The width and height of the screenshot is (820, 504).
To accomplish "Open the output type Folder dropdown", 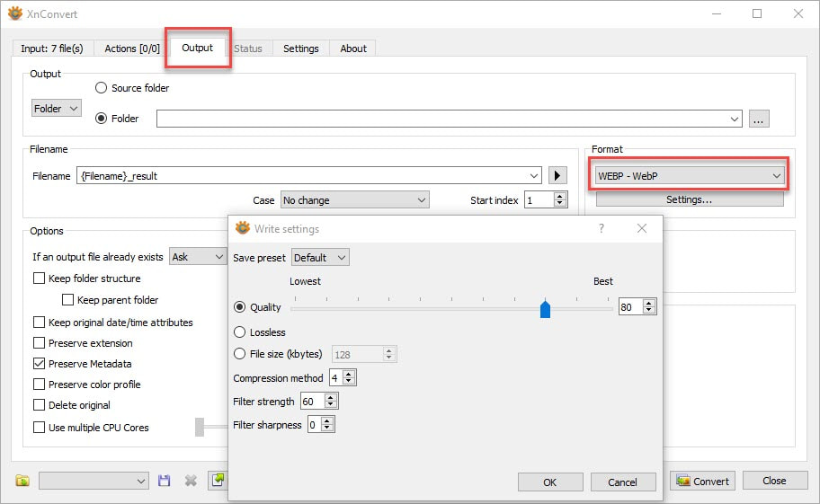I will (x=57, y=108).
